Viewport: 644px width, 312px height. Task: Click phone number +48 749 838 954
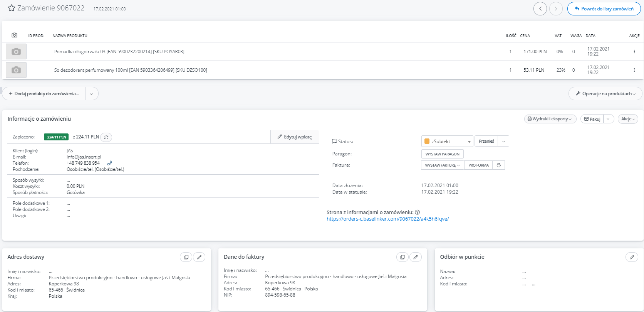(83, 163)
